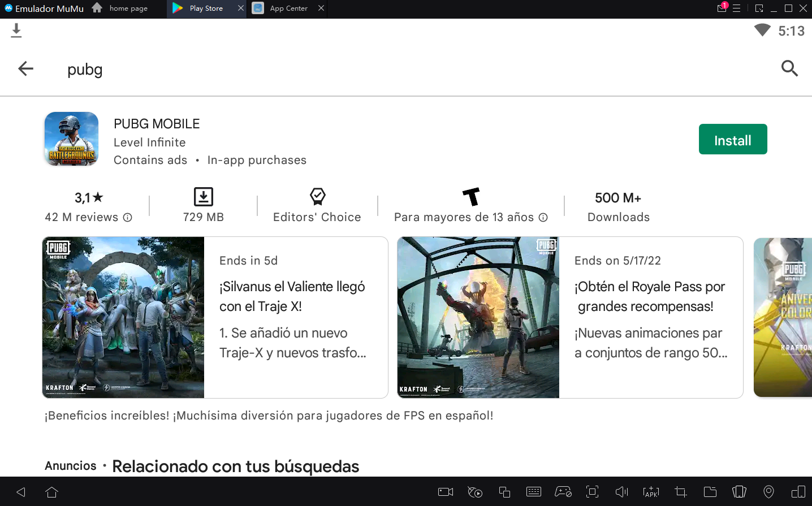Take a screenshot with the capture icon
Image resolution: width=812 pixels, height=506 pixels.
592,492
